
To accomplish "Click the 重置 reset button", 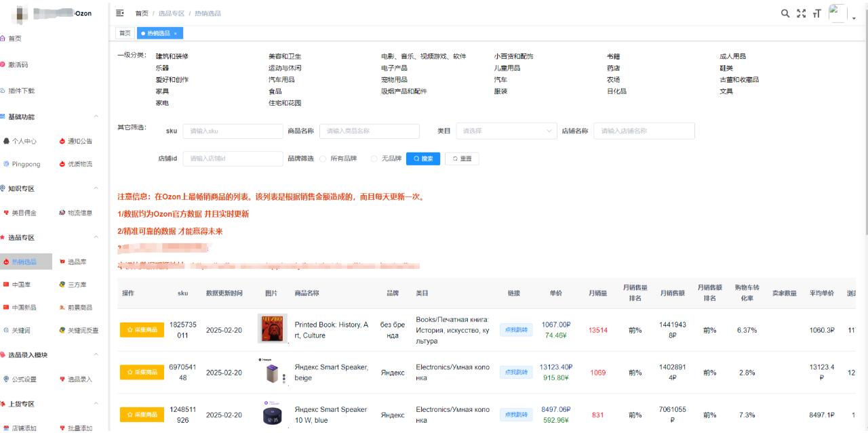I will [x=462, y=159].
